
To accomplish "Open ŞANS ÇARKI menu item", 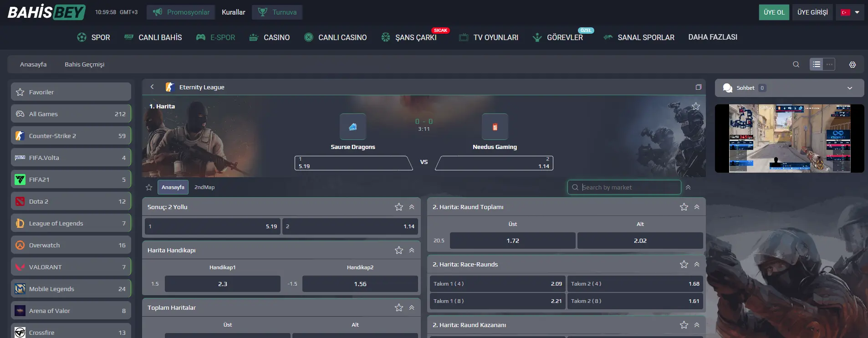I will pos(409,37).
